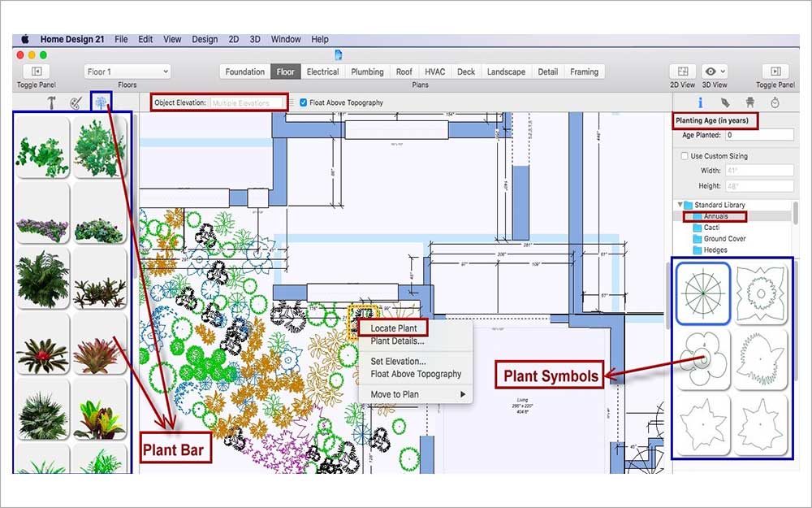
Task: Pick the green ivy vine plant thumbnail
Action: coord(42,148)
